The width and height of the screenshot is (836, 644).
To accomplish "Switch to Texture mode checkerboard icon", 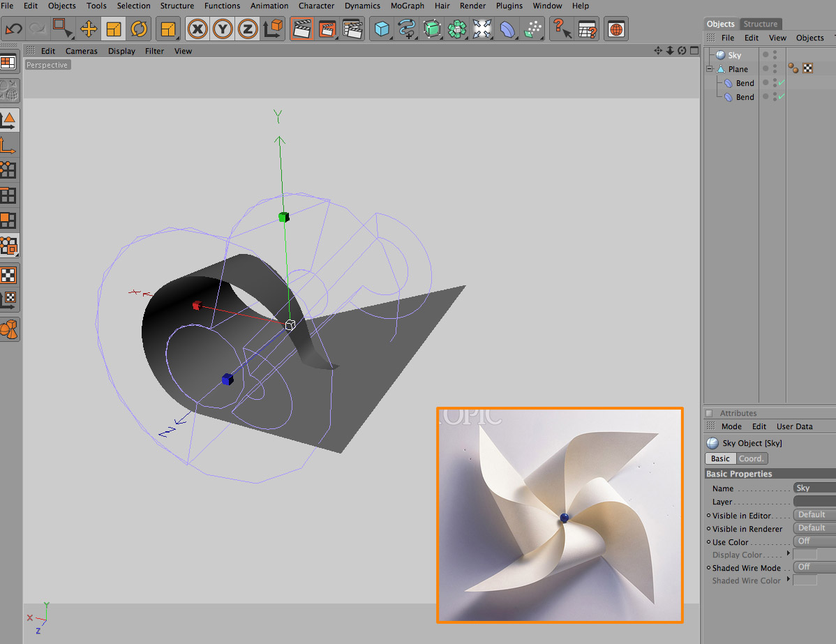I will click(8, 275).
